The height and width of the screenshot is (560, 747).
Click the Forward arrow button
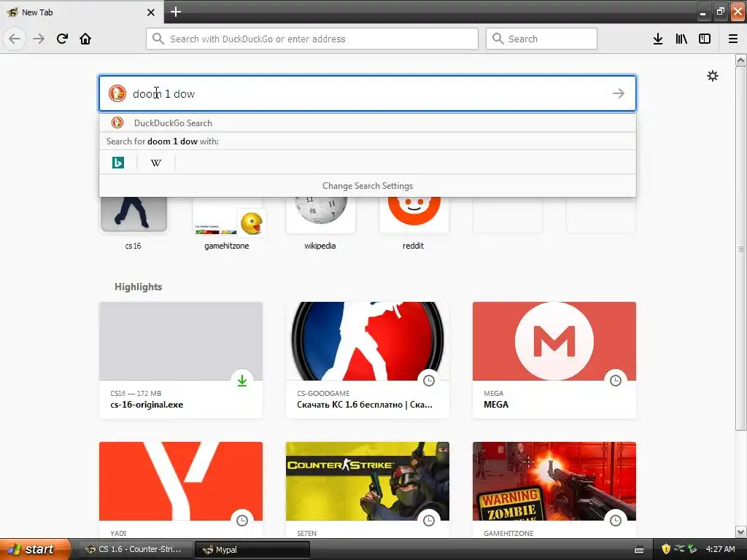[x=39, y=39]
